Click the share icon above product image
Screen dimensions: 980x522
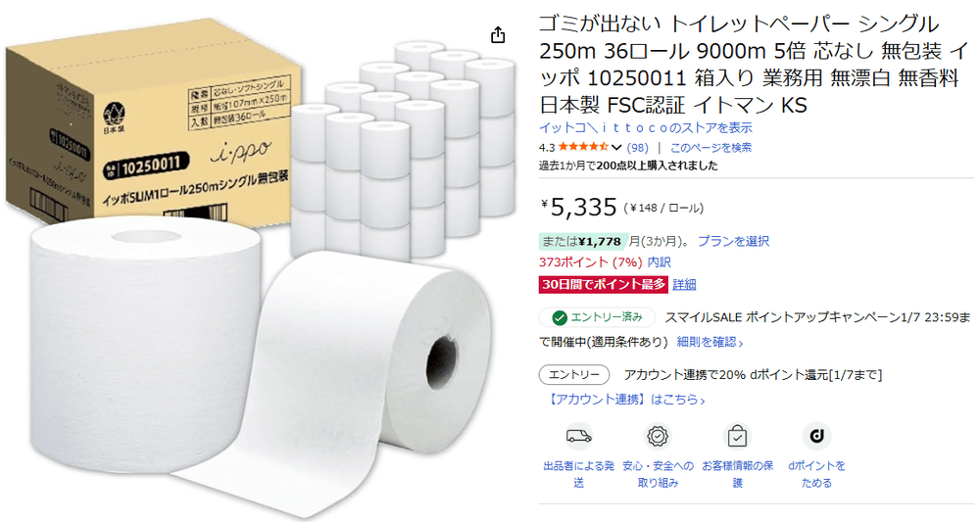tap(498, 35)
